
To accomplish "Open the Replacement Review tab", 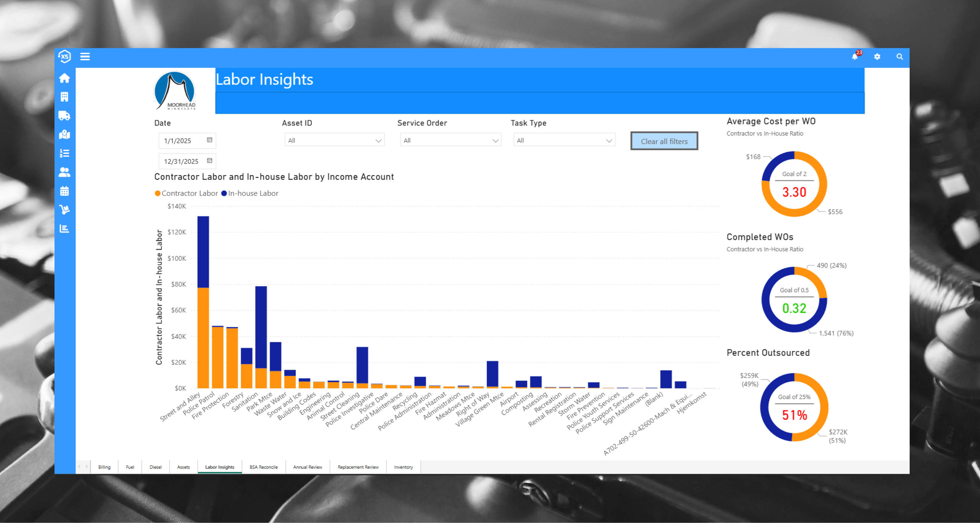I will coord(358,467).
